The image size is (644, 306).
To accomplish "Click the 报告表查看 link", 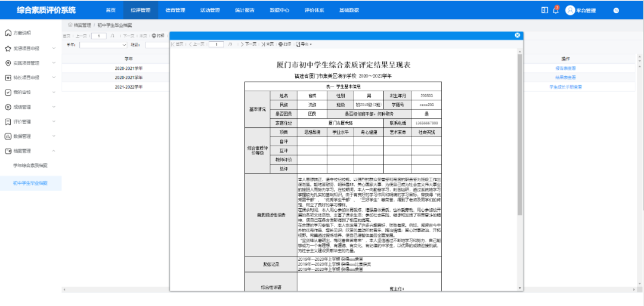I will 565,69.
